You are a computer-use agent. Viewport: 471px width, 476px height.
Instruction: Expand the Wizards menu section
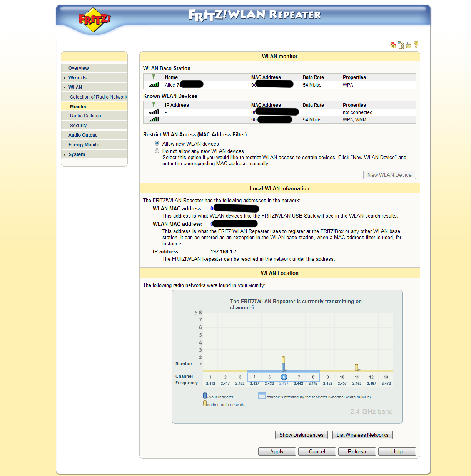[x=77, y=78]
